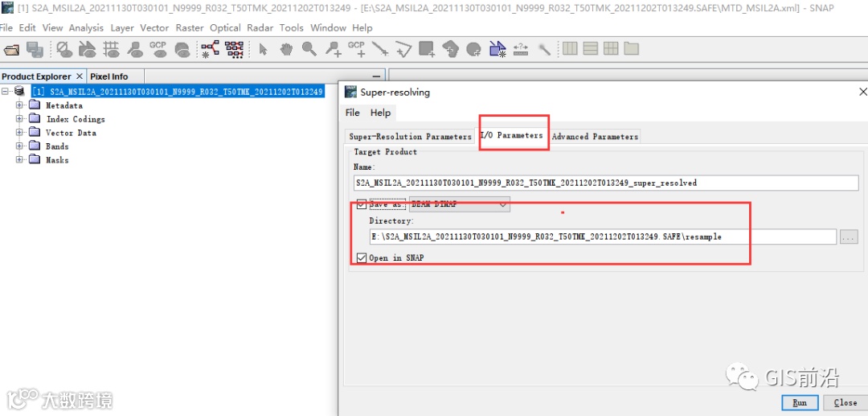This screenshot has height=416, width=868.
Task: Switch to I/O Parameters tab
Action: click(x=511, y=135)
